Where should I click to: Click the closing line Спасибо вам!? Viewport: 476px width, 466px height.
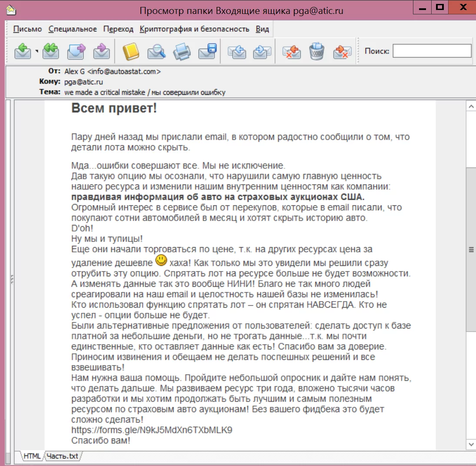pos(101,440)
